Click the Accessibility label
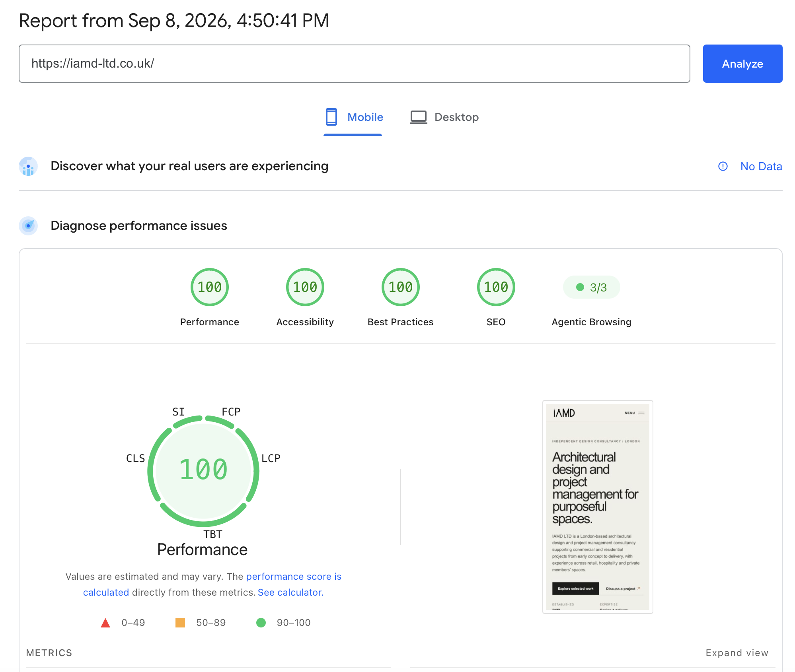The width and height of the screenshot is (795, 672). pyautogui.click(x=305, y=322)
